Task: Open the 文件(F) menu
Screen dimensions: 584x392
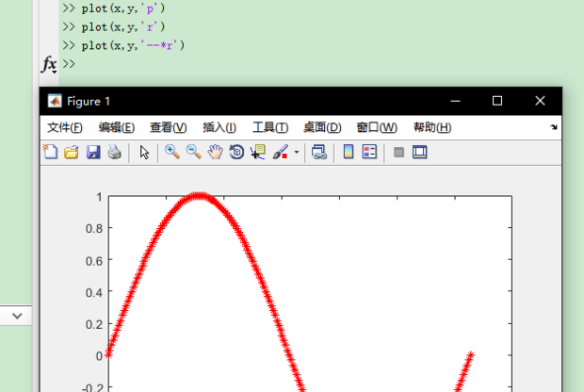Action: [65, 127]
